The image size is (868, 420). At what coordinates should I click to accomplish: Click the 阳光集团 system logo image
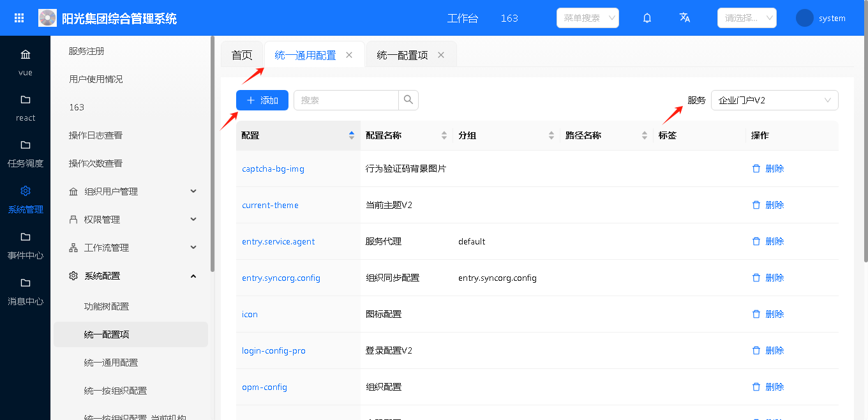click(x=48, y=18)
